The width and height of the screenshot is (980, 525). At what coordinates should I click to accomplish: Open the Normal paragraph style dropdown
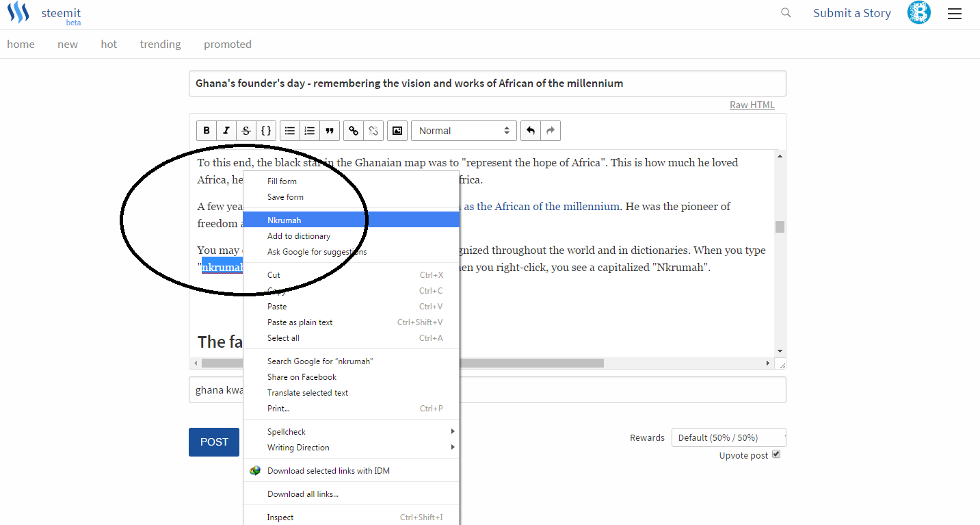(x=464, y=131)
